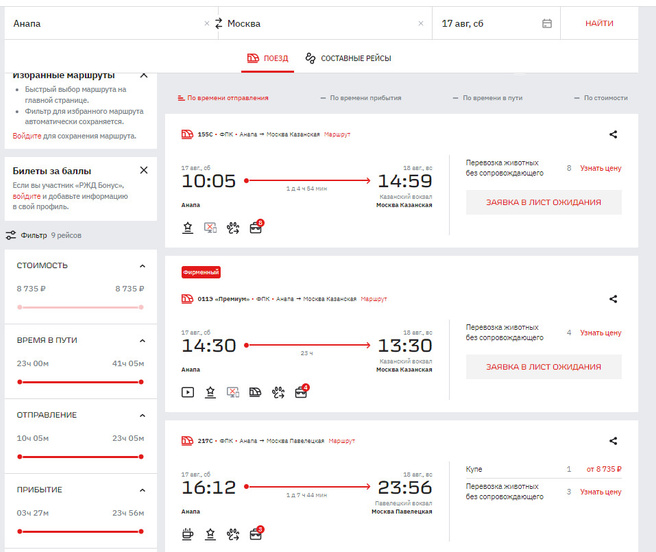Viewport: 656px width, 552px height.
Task: Click left handle of ВРЕМЯ В ПУТИ slider
Action: tap(20, 382)
